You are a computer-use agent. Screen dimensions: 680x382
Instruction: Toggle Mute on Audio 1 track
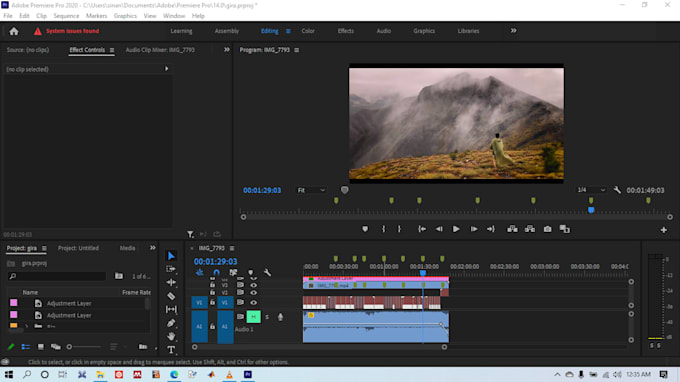point(254,317)
